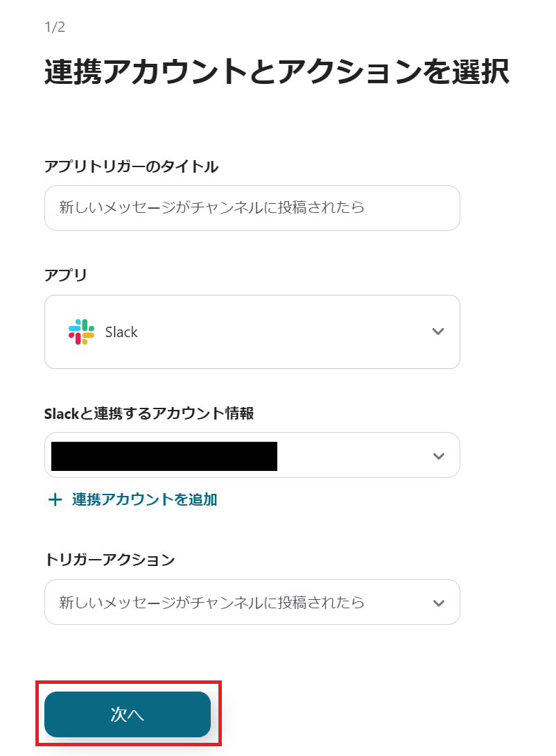This screenshot has height=756, width=556.
Task: Click the chevron on the account info field
Action: pyautogui.click(x=438, y=455)
